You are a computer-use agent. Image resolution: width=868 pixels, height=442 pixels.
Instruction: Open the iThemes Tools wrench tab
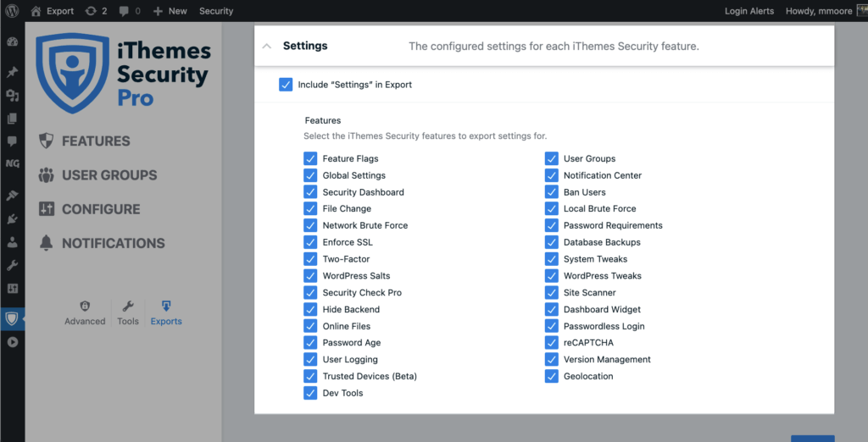128,313
